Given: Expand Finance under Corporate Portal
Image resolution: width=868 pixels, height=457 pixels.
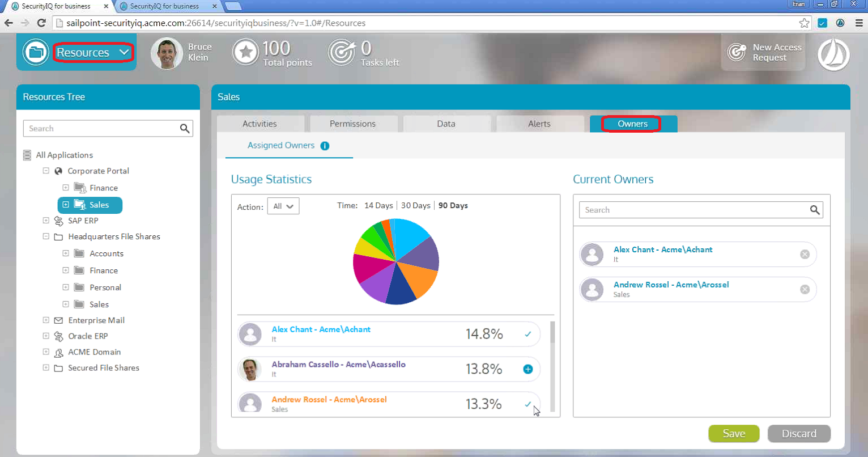Looking at the screenshot, I should pyautogui.click(x=66, y=188).
